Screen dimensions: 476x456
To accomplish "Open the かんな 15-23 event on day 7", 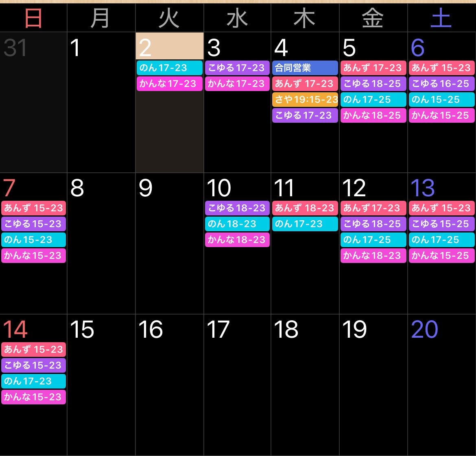I will 34,255.
